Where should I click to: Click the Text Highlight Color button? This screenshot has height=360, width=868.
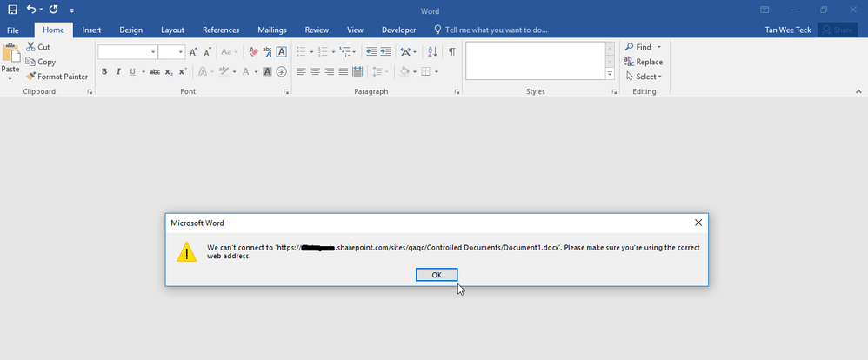224,71
